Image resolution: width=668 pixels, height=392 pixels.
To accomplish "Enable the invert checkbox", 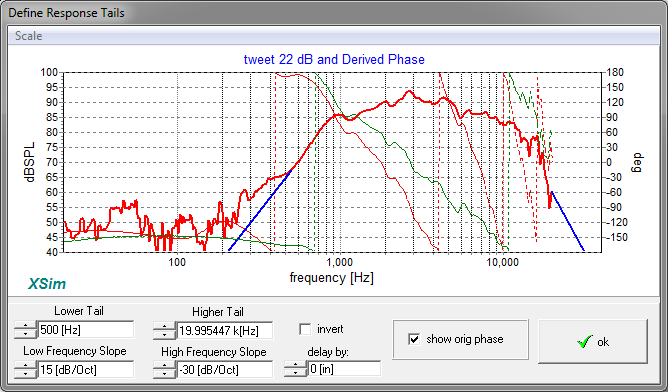I will (305, 329).
